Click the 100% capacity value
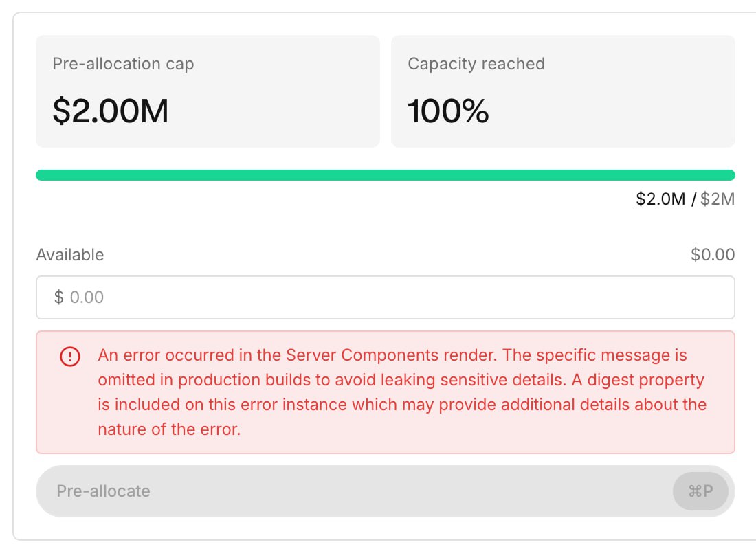Image resolution: width=756 pixels, height=551 pixels. pyautogui.click(x=448, y=111)
